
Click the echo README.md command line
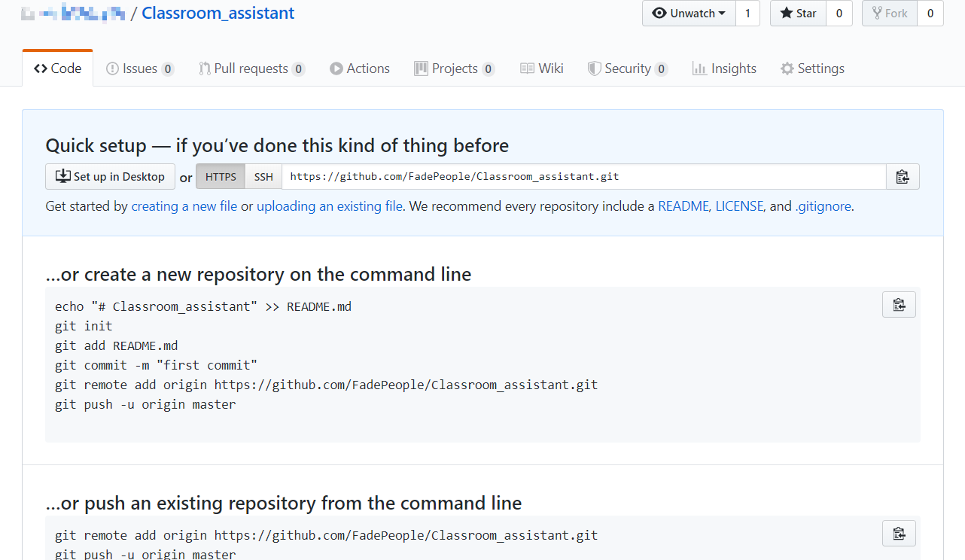click(x=203, y=306)
